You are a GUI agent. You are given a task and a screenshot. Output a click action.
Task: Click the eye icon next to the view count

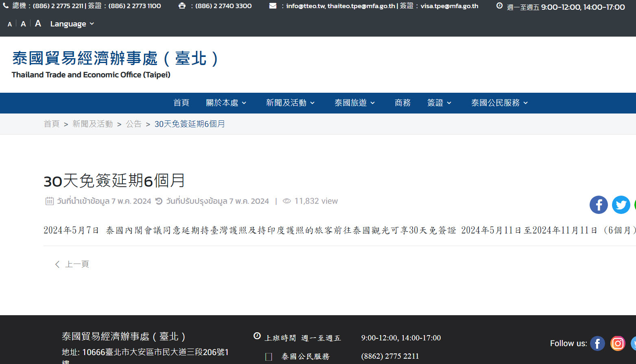tap(286, 201)
